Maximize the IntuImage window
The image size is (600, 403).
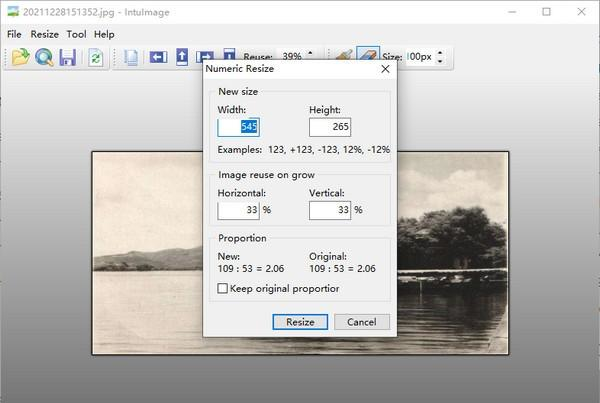pos(546,12)
